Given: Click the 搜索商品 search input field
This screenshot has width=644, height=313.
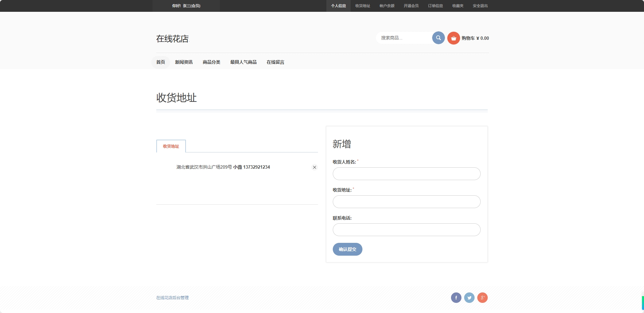Looking at the screenshot, I should click(404, 38).
